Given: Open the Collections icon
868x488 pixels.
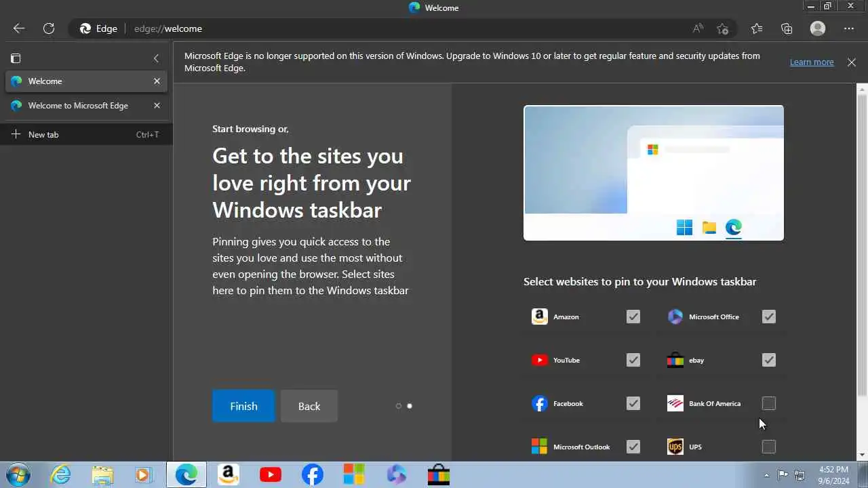Looking at the screenshot, I should (787, 28).
